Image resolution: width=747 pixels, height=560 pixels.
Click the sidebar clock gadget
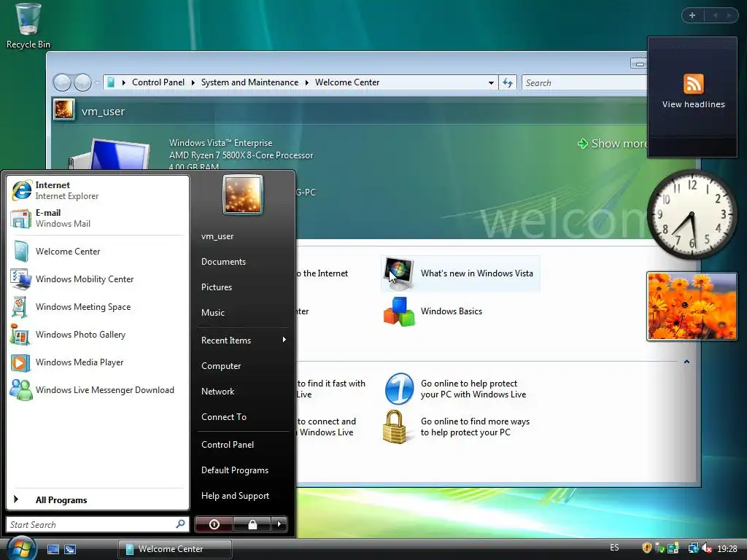pyautogui.click(x=692, y=214)
